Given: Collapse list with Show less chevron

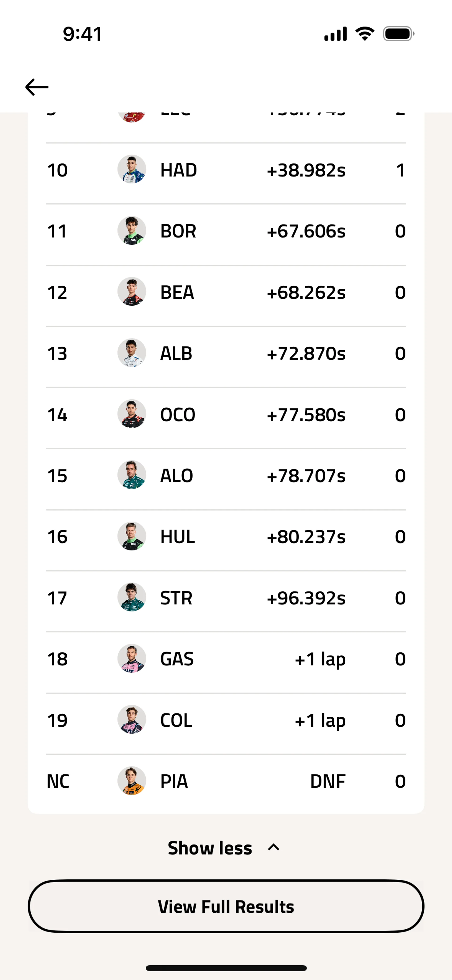Looking at the screenshot, I should [x=274, y=847].
